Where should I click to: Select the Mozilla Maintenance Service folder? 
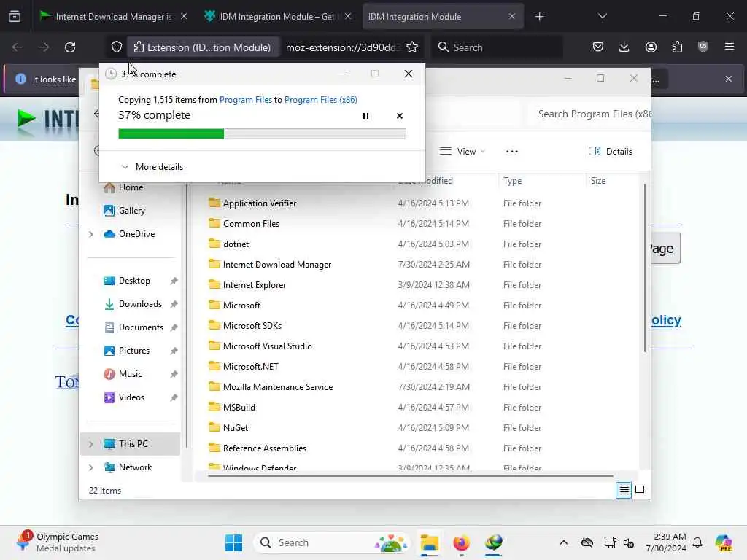pyautogui.click(x=278, y=387)
